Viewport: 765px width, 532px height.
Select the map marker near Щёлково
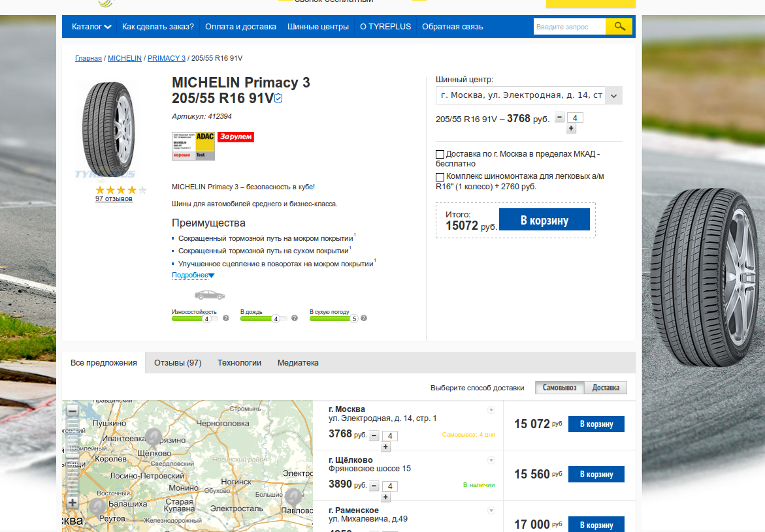[x=154, y=438]
